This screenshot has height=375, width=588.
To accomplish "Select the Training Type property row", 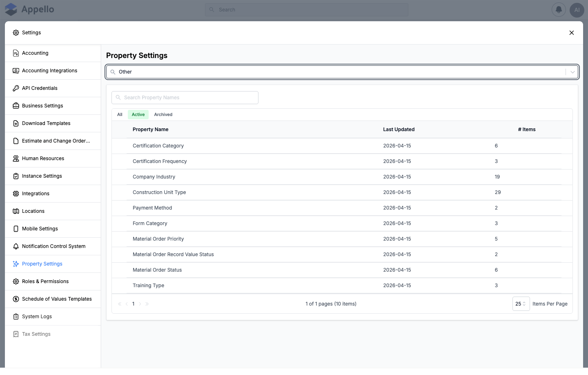I will (342, 286).
